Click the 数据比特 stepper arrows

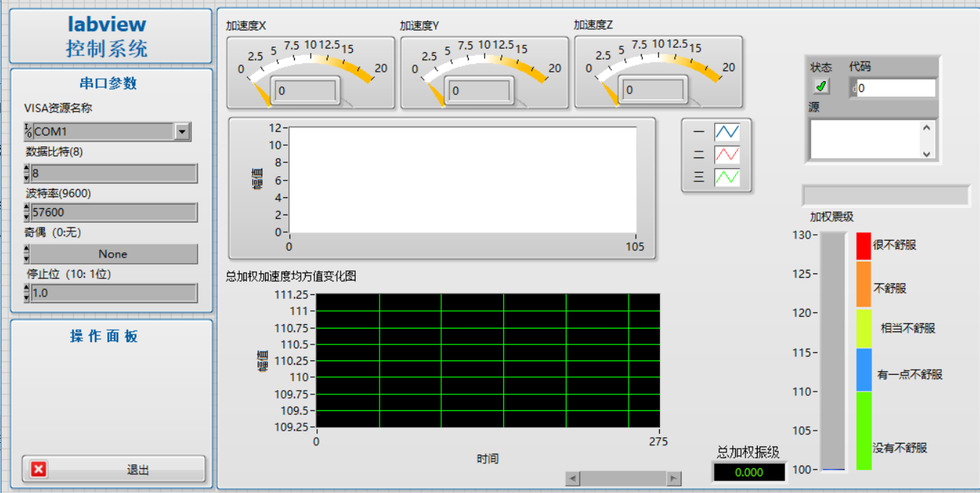(27, 173)
